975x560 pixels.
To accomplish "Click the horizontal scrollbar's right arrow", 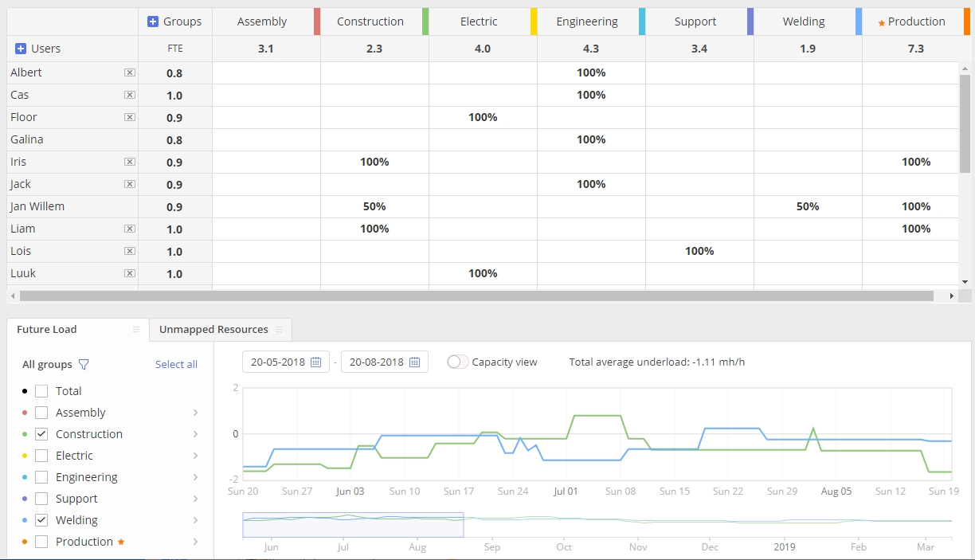I will [951, 296].
